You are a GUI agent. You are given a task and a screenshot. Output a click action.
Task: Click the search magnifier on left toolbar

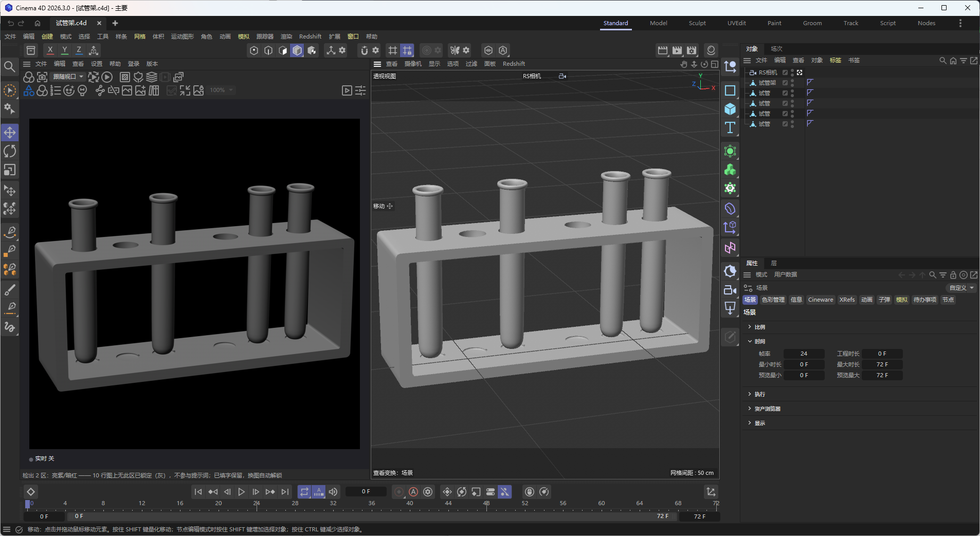(x=9, y=67)
